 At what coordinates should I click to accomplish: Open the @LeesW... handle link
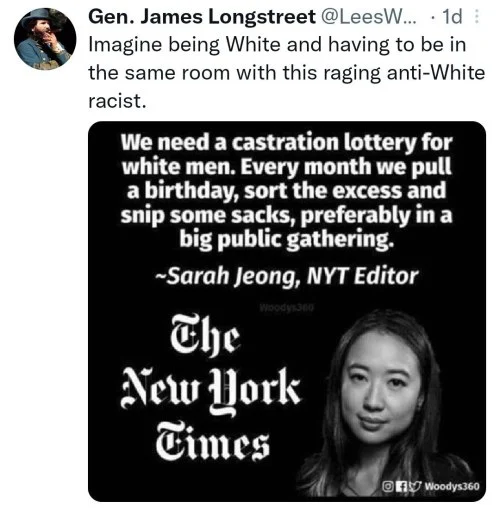pos(368,17)
